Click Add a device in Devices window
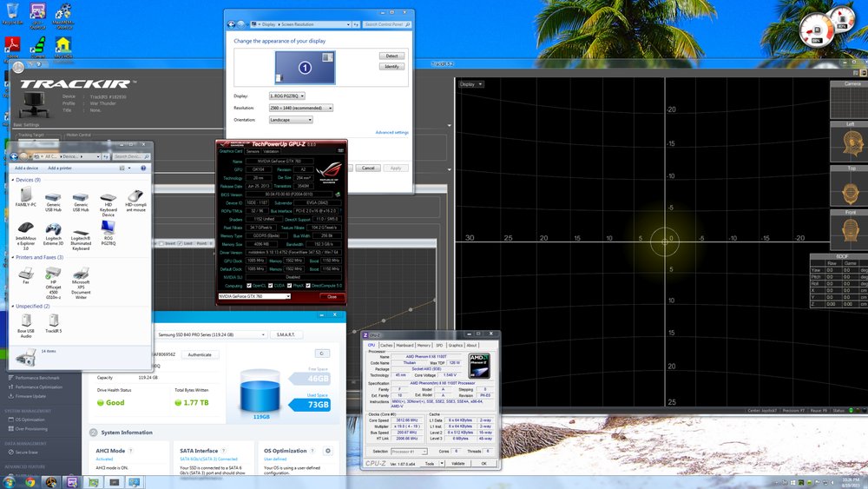Image resolution: width=868 pixels, height=489 pixels. click(27, 168)
